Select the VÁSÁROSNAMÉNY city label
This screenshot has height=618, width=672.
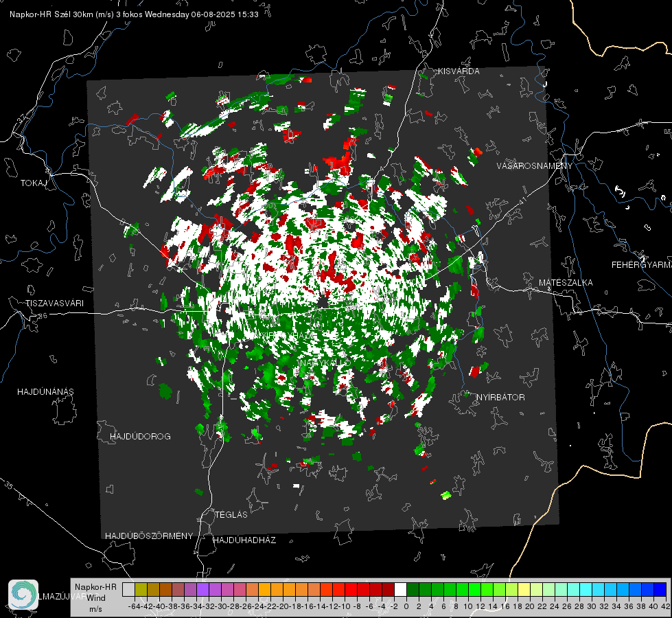535,166
